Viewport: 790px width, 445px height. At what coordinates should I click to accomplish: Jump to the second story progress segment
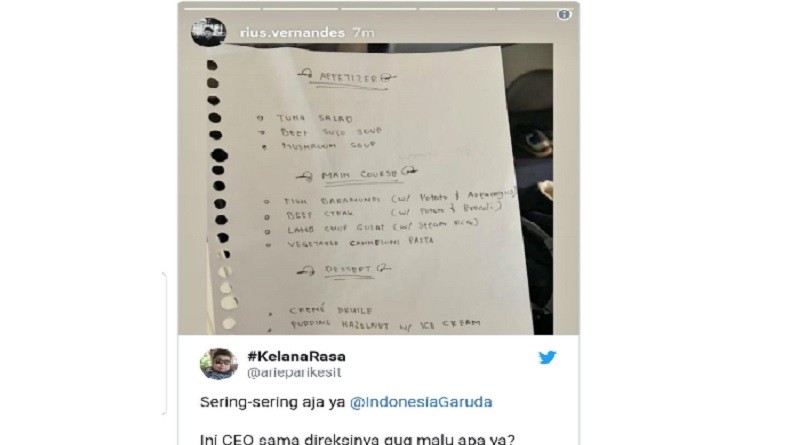coord(300,9)
